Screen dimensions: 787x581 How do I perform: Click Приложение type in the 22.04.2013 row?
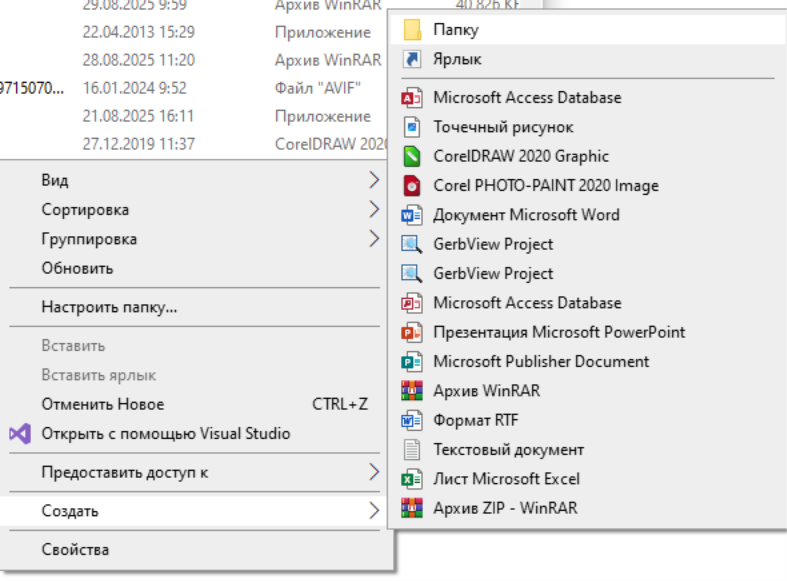(323, 32)
